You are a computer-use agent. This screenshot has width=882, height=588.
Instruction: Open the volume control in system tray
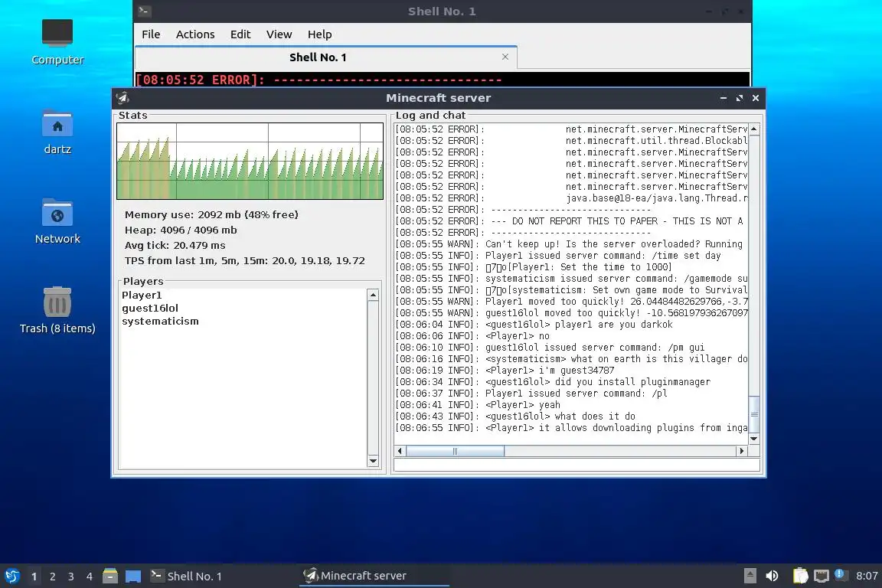point(773,576)
